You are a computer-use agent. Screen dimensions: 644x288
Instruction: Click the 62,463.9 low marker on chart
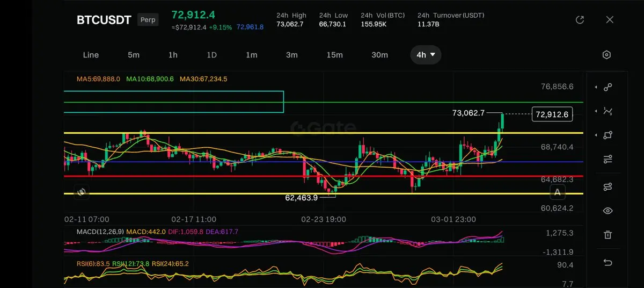tap(301, 198)
